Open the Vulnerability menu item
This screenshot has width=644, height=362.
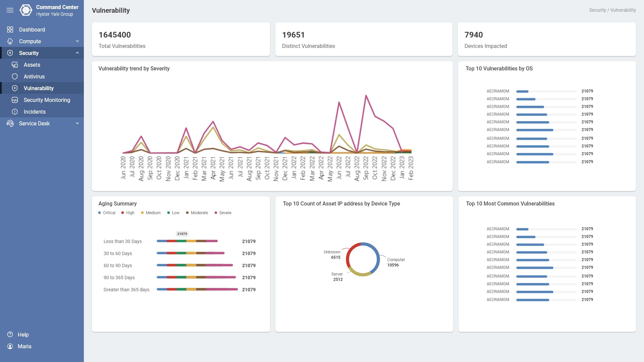tap(39, 88)
